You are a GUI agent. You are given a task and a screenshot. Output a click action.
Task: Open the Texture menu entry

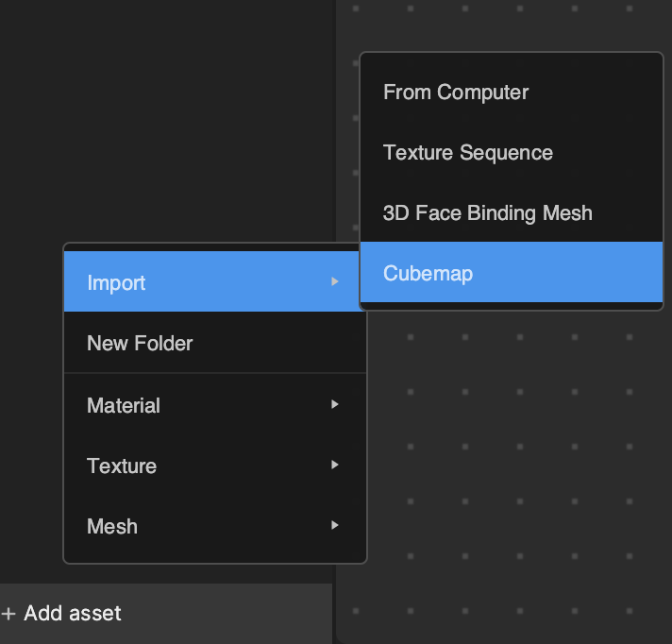click(x=215, y=466)
